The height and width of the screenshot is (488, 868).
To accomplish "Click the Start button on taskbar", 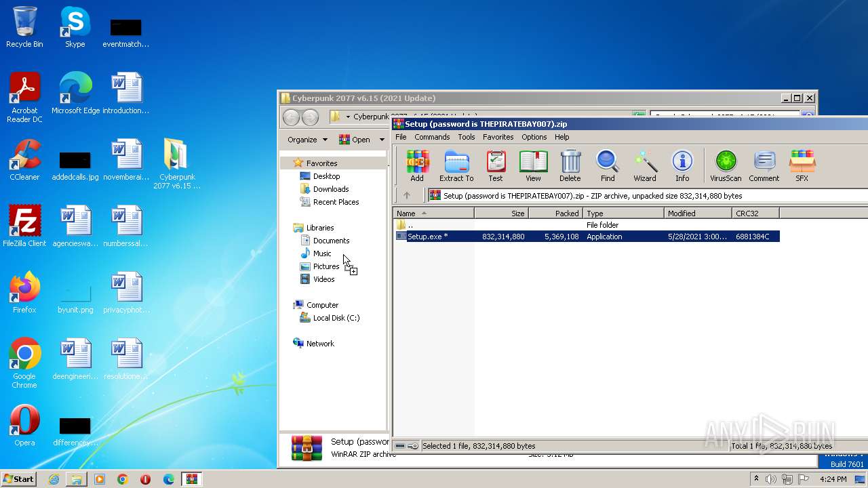I will pyautogui.click(x=19, y=479).
